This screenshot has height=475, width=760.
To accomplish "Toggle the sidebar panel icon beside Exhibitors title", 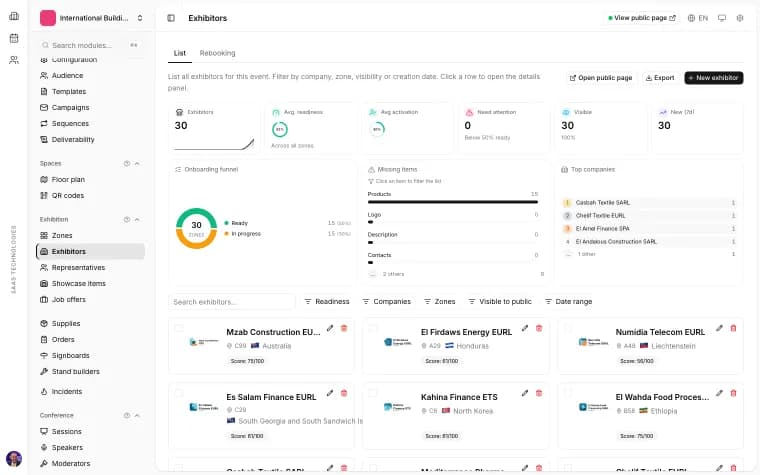I will pos(171,18).
